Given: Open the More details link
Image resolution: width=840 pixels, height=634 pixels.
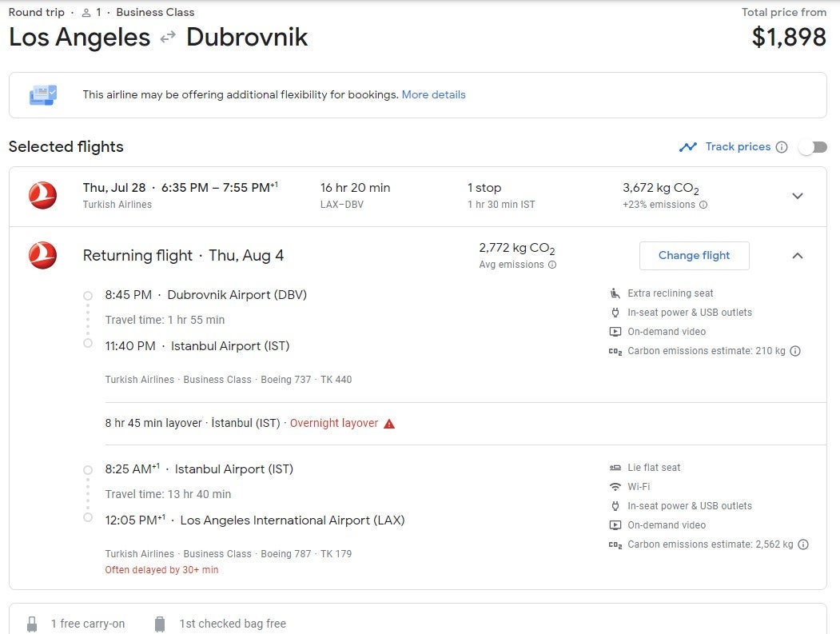Looking at the screenshot, I should 433,94.
